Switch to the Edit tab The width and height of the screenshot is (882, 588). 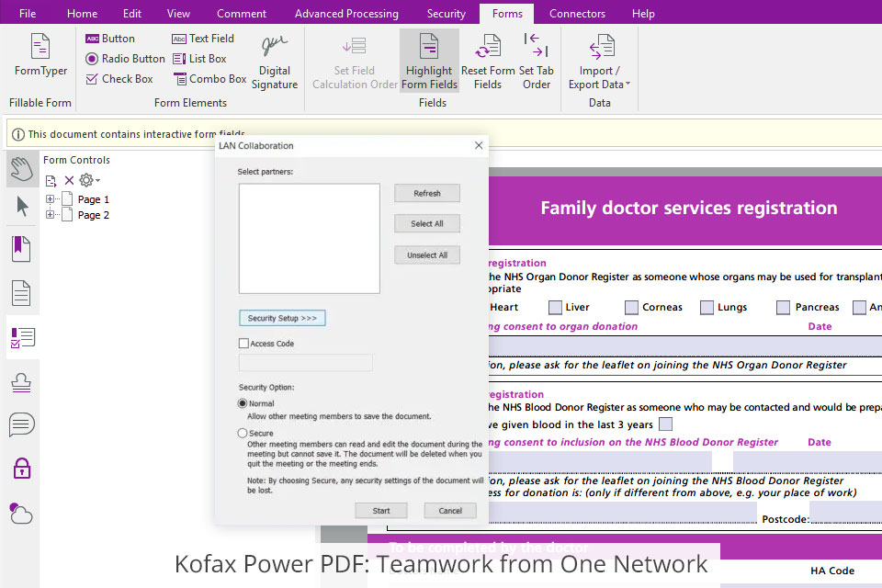132,14
